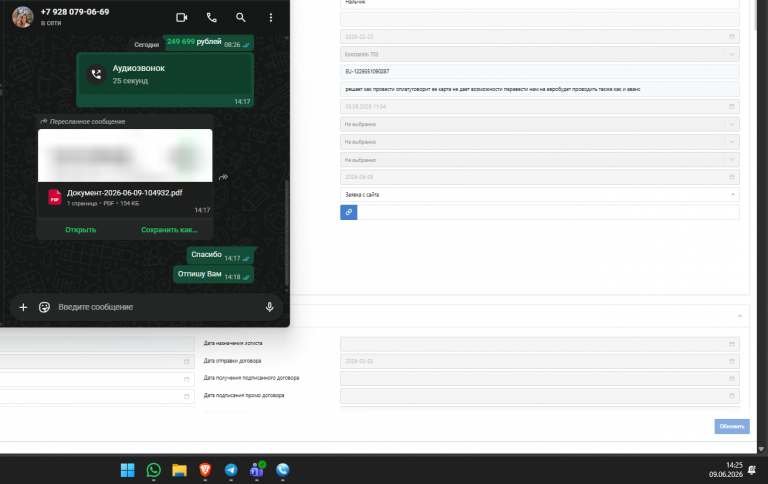This screenshot has width=768, height=484.
Task: Click the Отпишу Вам message
Action: (214, 274)
